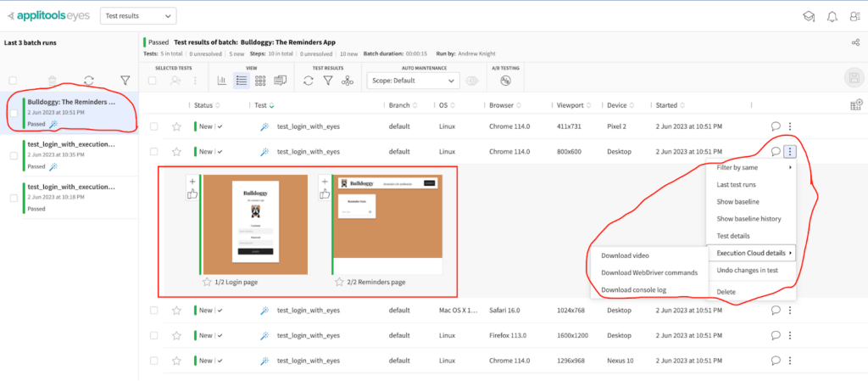868x381 pixels.
Task: Open the Test results dropdown
Action: [137, 16]
